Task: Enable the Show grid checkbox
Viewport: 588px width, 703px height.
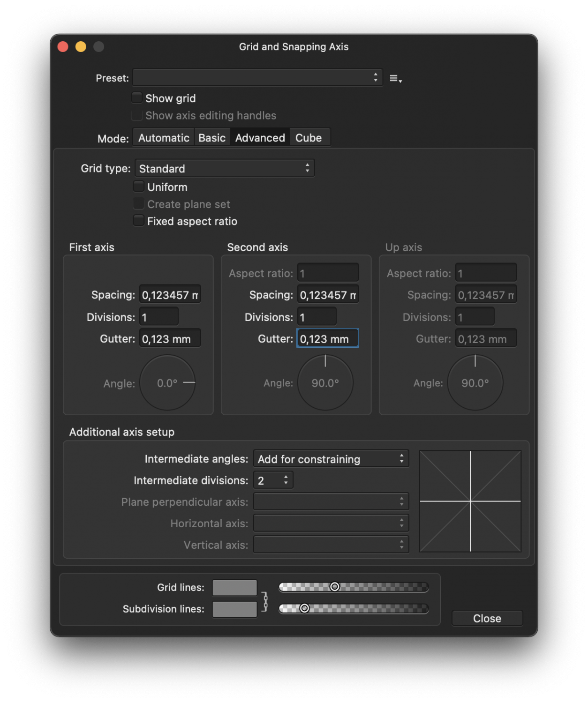Action: 137,98
